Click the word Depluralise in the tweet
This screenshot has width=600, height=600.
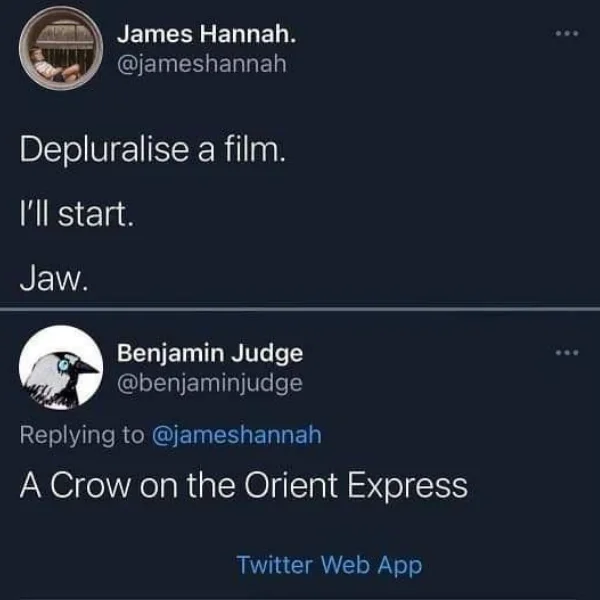click(x=104, y=150)
